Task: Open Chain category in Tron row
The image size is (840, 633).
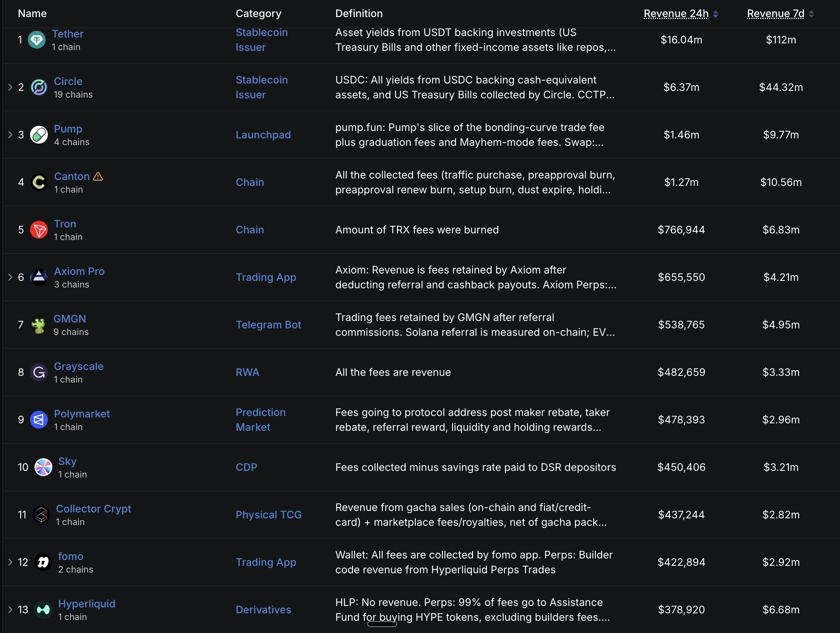Action: click(249, 230)
